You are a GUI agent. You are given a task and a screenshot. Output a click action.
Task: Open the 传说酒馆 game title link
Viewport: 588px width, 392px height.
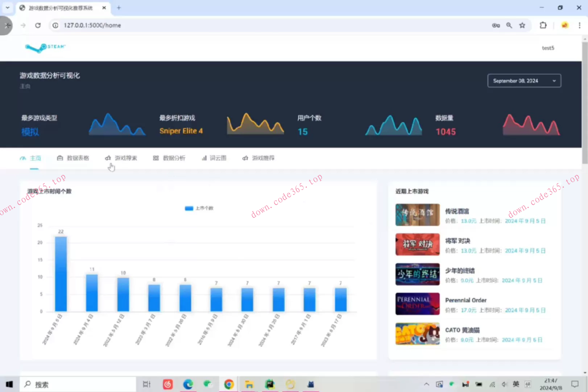pos(457,211)
